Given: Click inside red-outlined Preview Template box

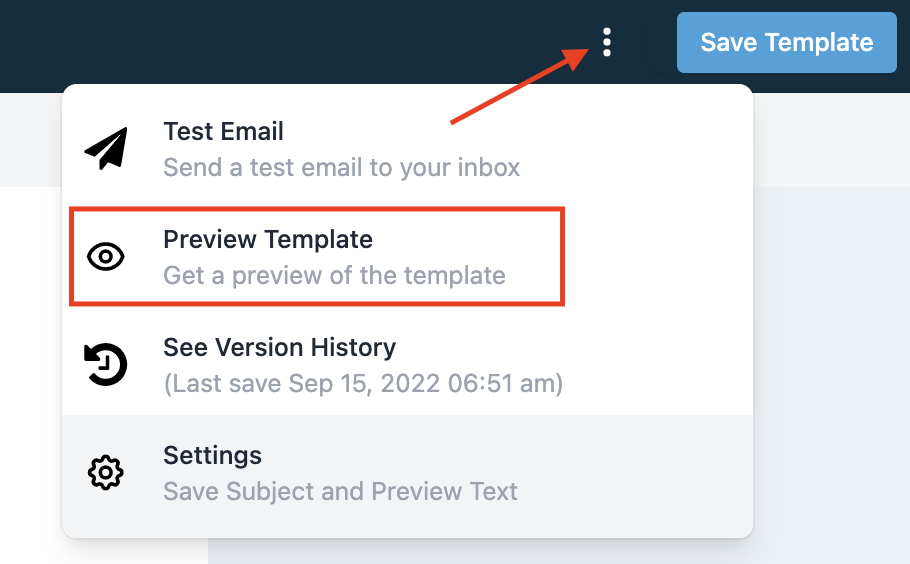Looking at the screenshot, I should tap(317, 256).
